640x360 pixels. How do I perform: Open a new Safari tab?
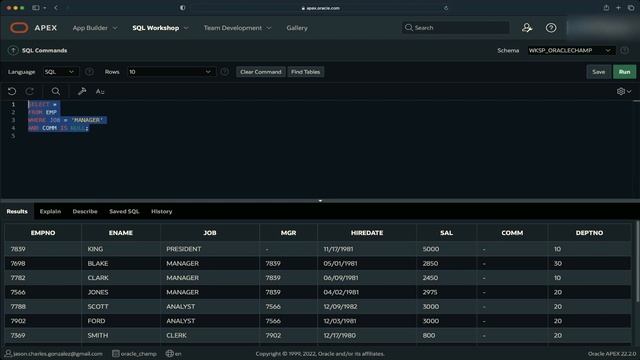click(618, 8)
